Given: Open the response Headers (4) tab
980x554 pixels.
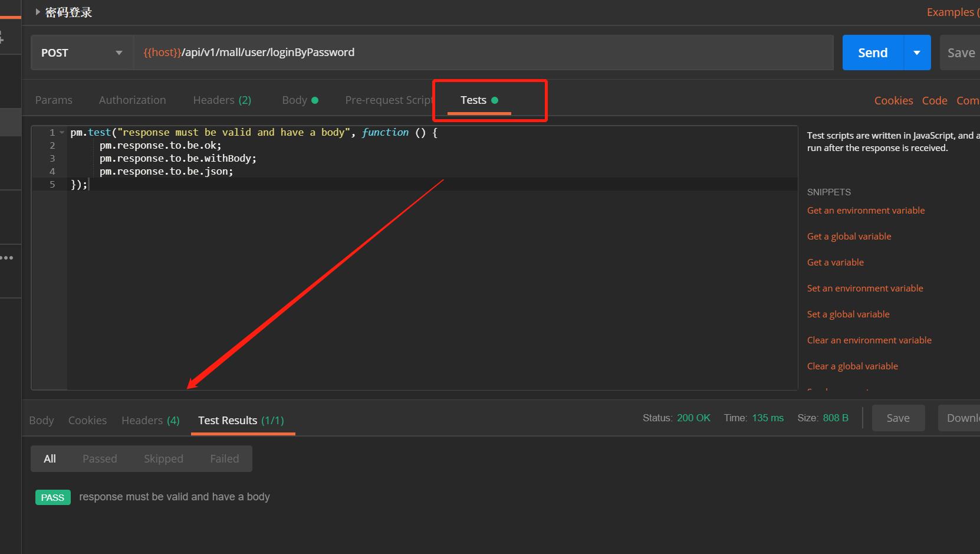Looking at the screenshot, I should (150, 420).
